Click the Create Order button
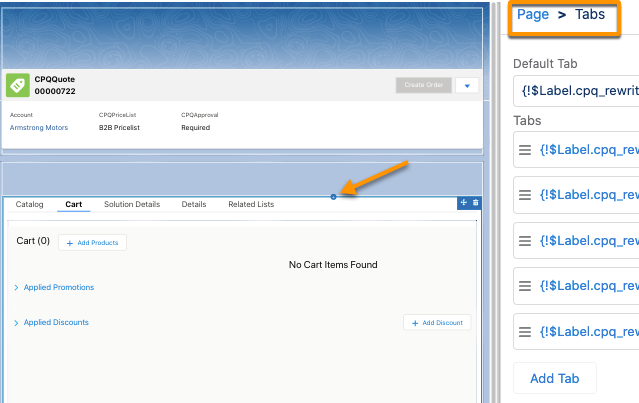Viewport: 639px width, 403px height. [x=424, y=85]
